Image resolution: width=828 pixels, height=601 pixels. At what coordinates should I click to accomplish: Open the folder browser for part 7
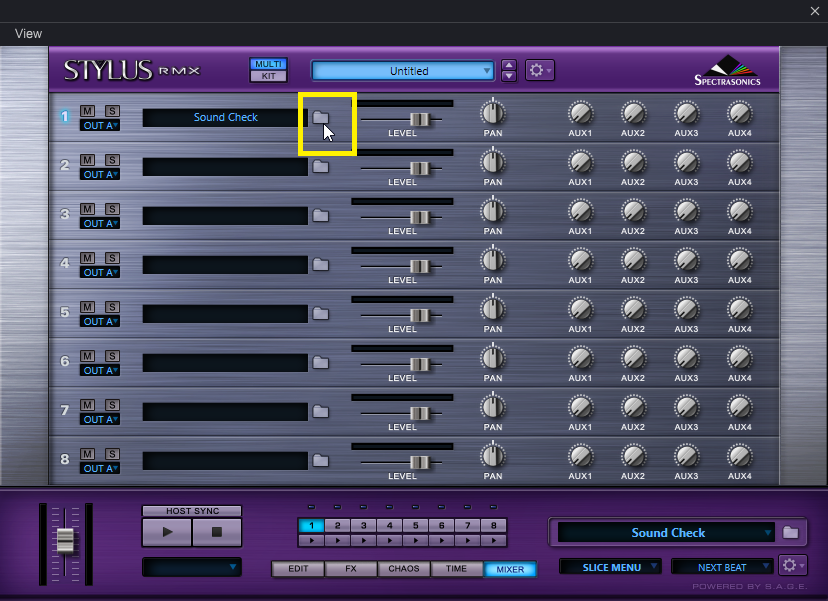(321, 411)
